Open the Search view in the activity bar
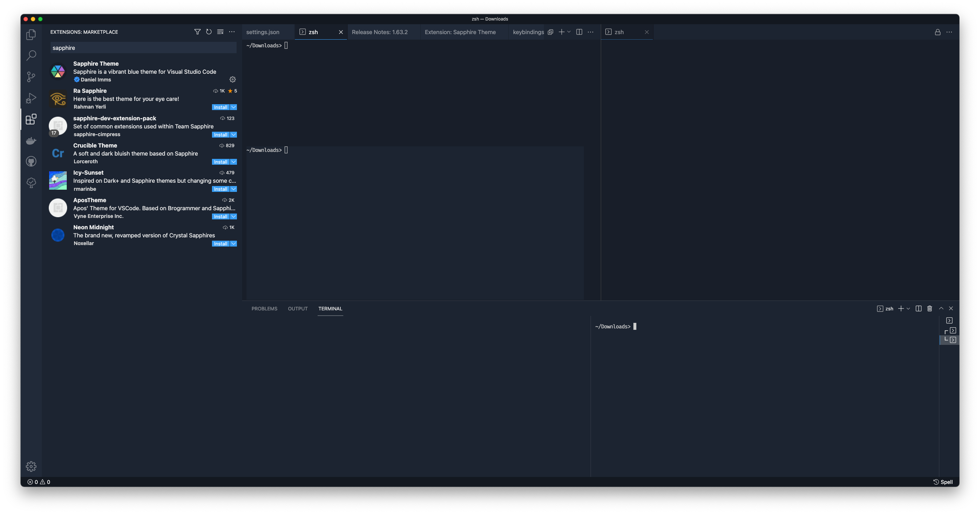The width and height of the screenshot is (980, 514). click(x=31, y=55)
